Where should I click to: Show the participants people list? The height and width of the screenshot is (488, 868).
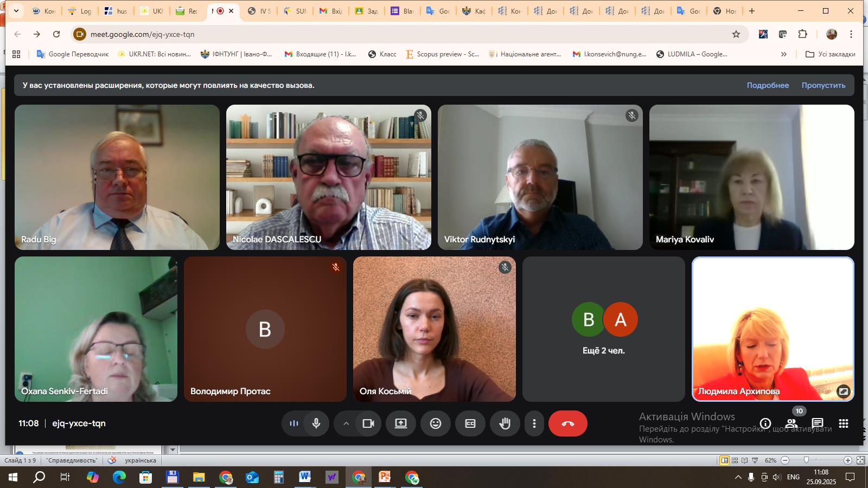(x=792, y=423)
